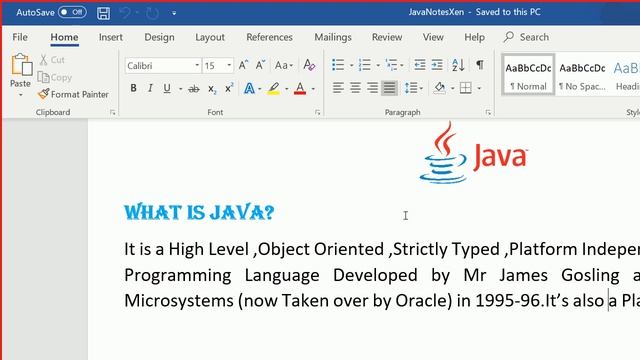Click the Java logo image
The image size is (640, 360).
click(x=473, y=153)
